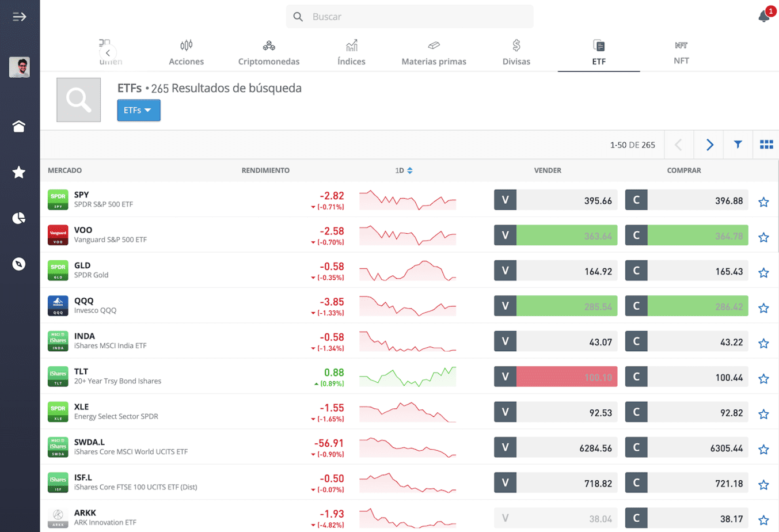Sell TLT at 100.10
779x532 pixels.
[x=556, y=377]
